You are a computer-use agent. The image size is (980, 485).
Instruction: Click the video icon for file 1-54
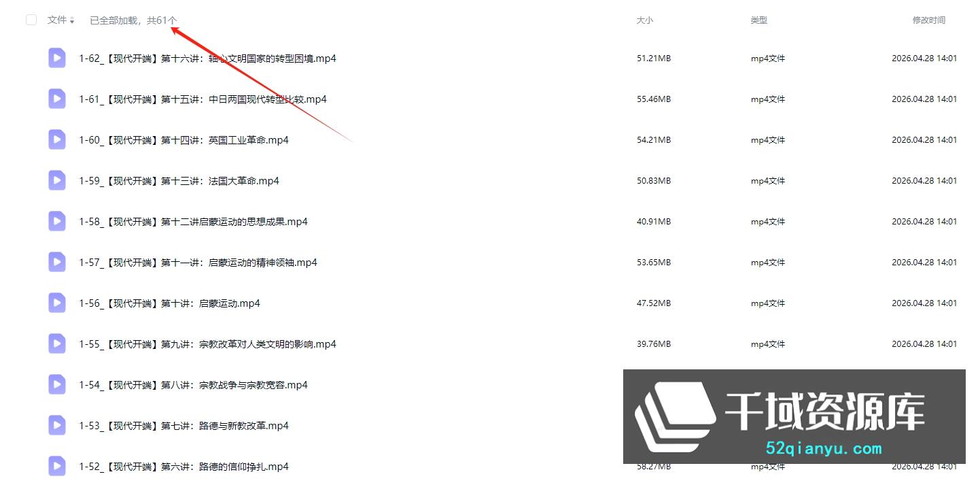coord(57,385)
